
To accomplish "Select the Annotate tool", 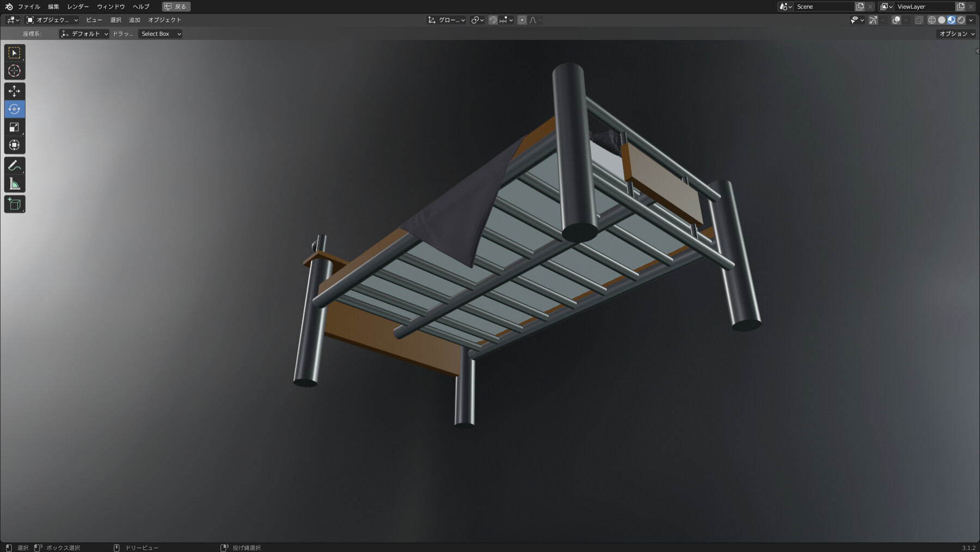I will (15, 166).
